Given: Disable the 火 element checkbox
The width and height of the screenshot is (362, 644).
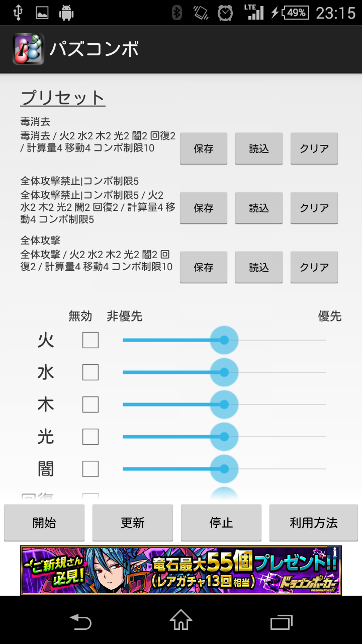Looking at the screenshot, I should [x=90, y=340].
